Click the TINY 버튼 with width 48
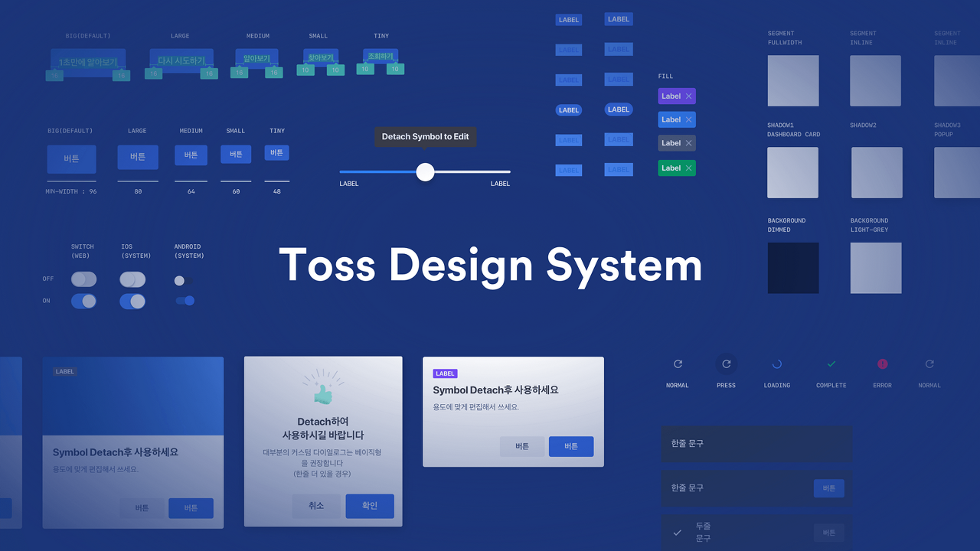This screenshot has height=551, width=980. [x=277, y=152]
